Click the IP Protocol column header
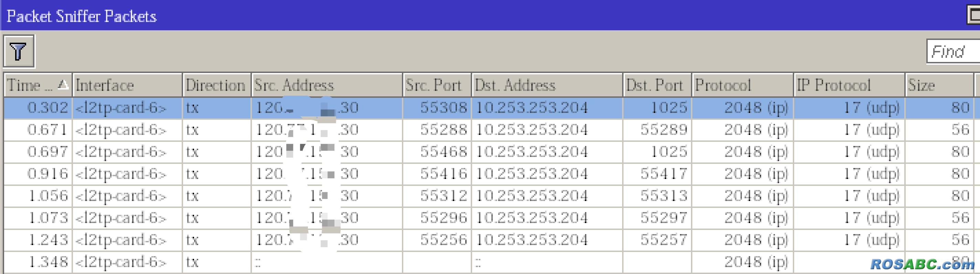 tap(849, 85)
